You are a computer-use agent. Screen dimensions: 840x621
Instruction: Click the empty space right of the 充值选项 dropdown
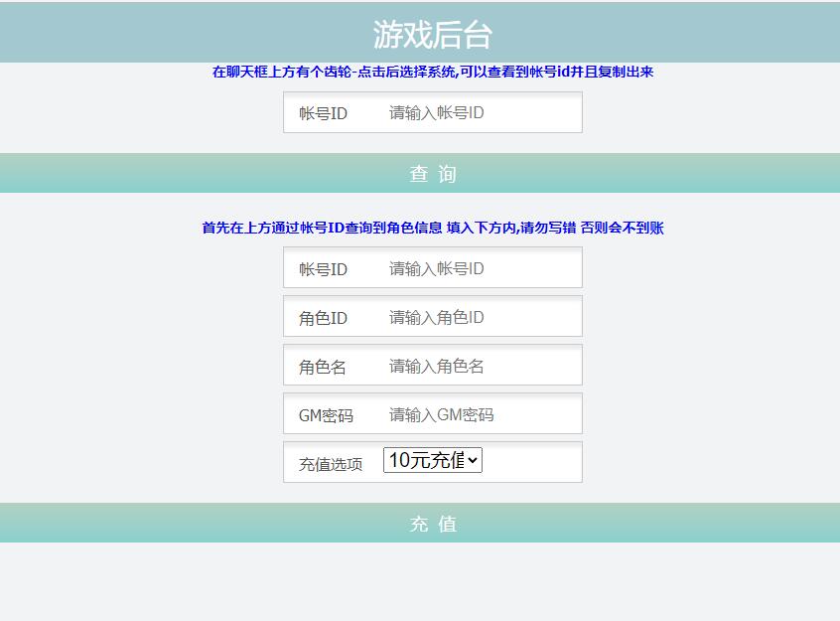click(531, 462)
